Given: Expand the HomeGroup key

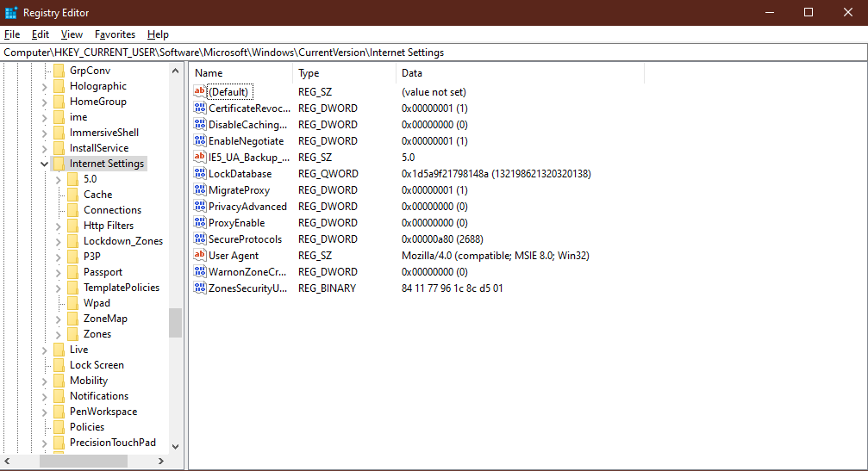Looking at the screenshot, I should pos(44,102).
